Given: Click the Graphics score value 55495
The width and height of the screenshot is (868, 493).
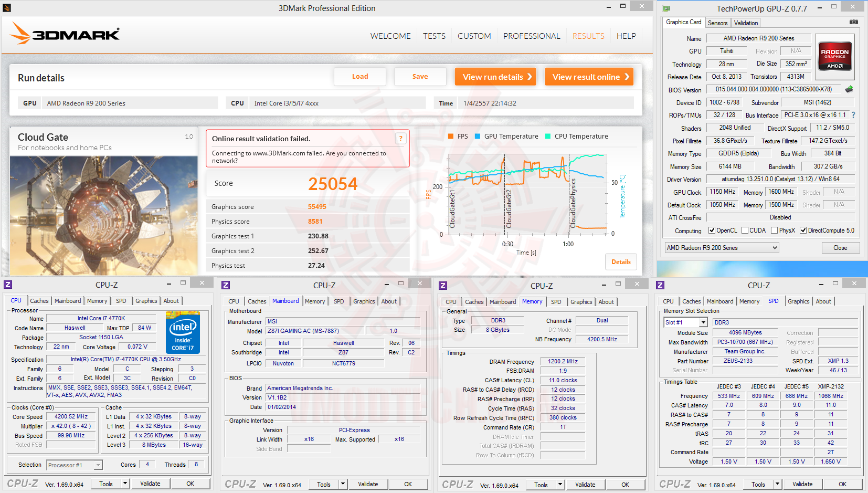Looking at the screenshot, I should click(x=317, y=207).
